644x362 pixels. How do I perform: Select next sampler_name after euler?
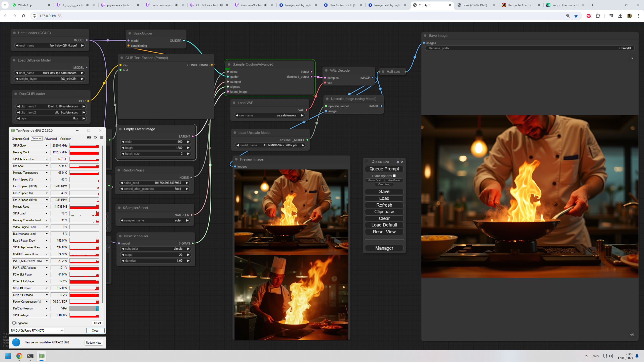(x=187, y=220)
